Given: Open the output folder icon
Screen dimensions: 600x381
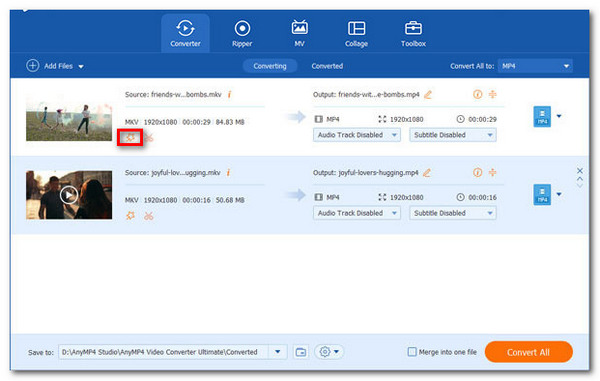Looking at the screenshot, I should tap(301, 352).
